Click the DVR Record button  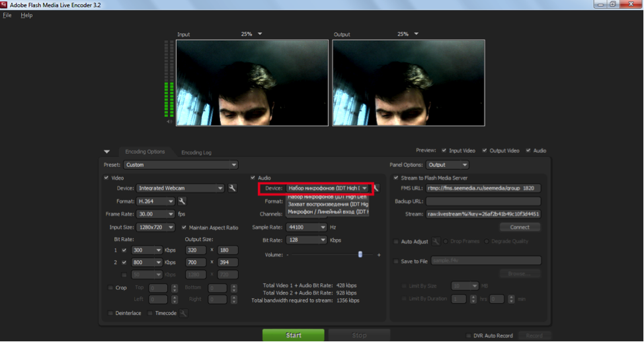(x=534, y=335)
